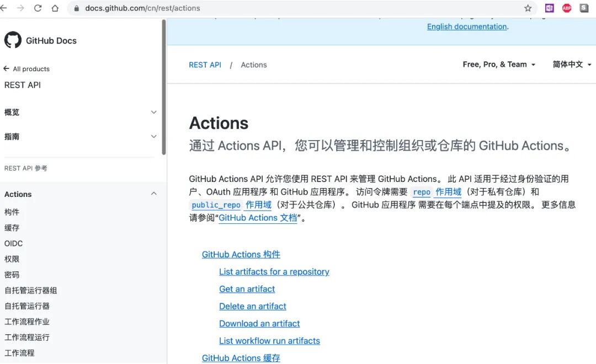Open GitHub Actions 构件 link
596x364 pixels.
(241, 255)
